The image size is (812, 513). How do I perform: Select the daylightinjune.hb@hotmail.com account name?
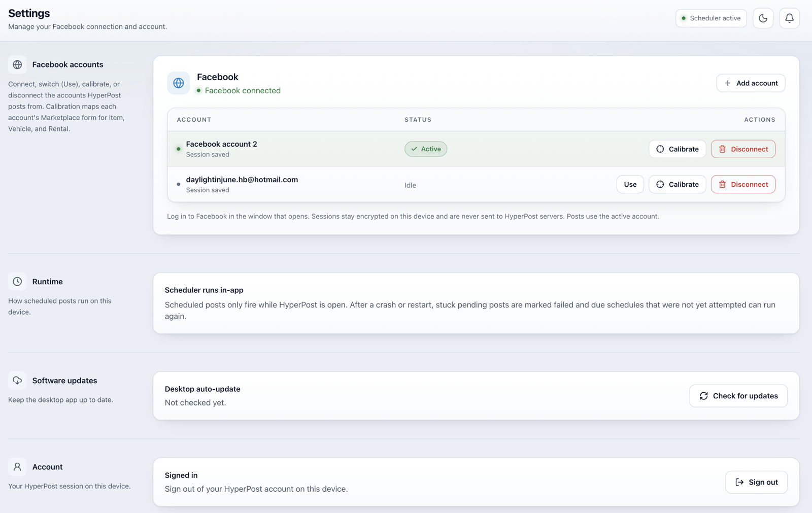pyautogui.click(x=242, y=180)
